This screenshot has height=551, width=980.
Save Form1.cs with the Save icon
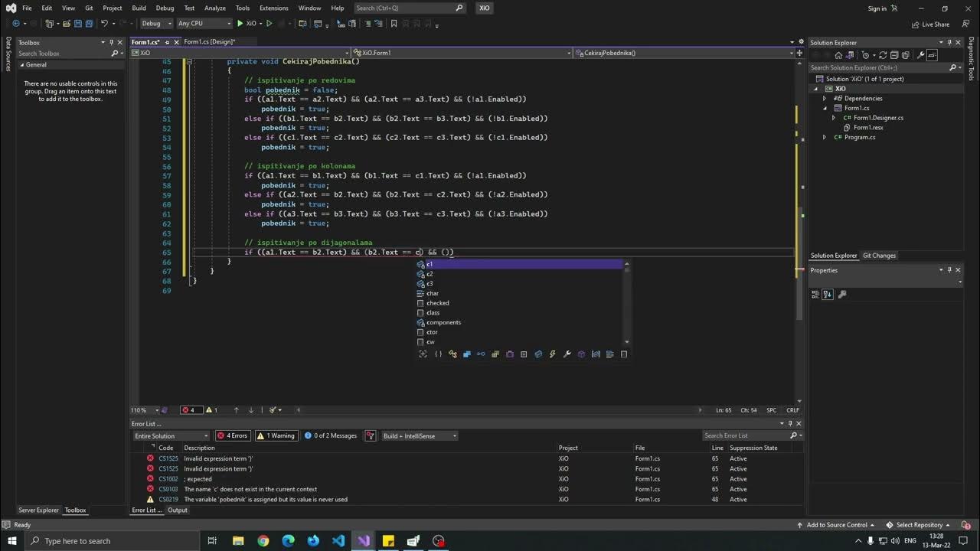78,24
